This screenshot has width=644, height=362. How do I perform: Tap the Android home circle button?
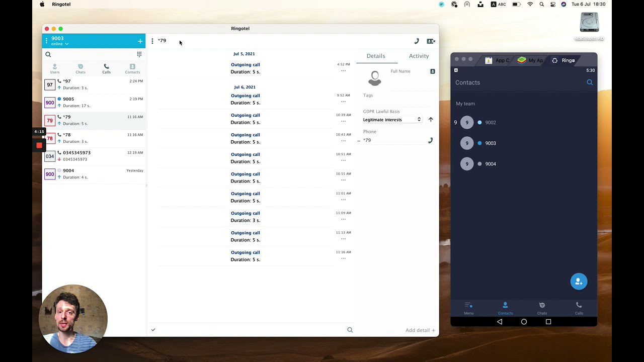[524, 322]
